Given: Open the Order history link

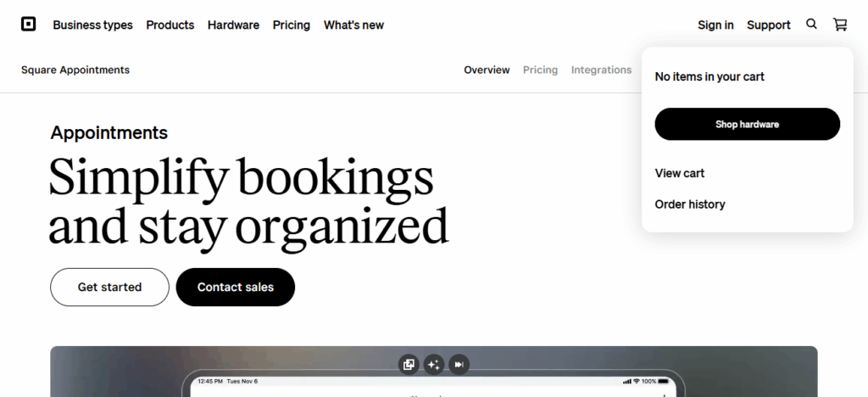Looking at the screenshot, I should (x=690, y=204).
